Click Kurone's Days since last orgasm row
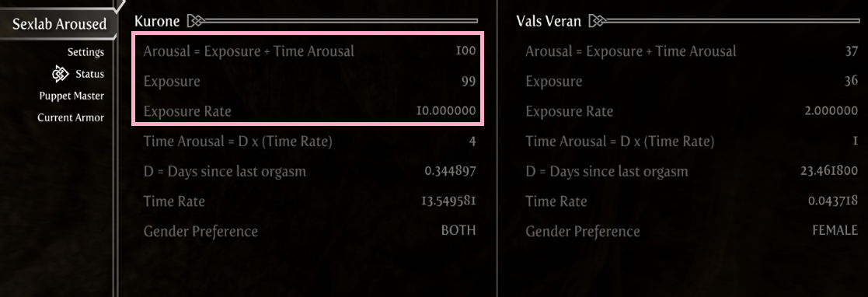Viewport: 868px width, 297px height. pyautogui.click(x=309, y=171)
